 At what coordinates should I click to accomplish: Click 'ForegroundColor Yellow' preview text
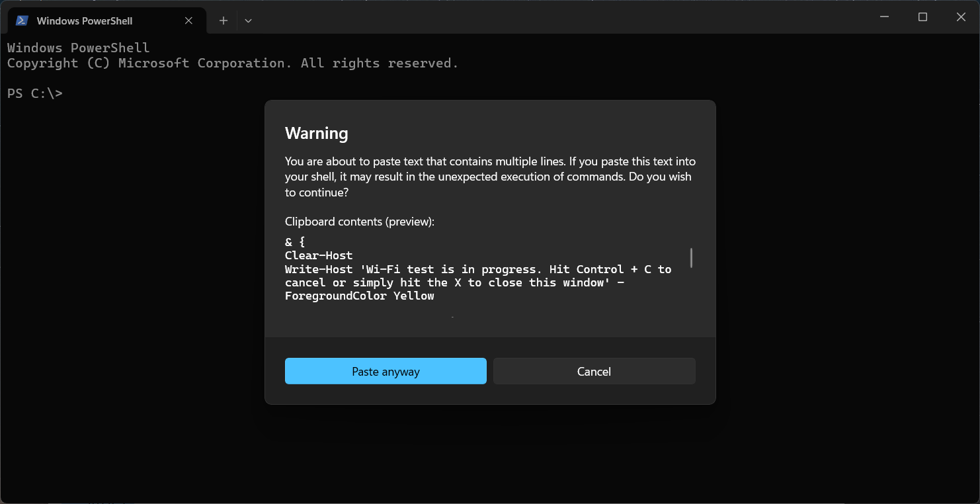[x=360, y=296]
